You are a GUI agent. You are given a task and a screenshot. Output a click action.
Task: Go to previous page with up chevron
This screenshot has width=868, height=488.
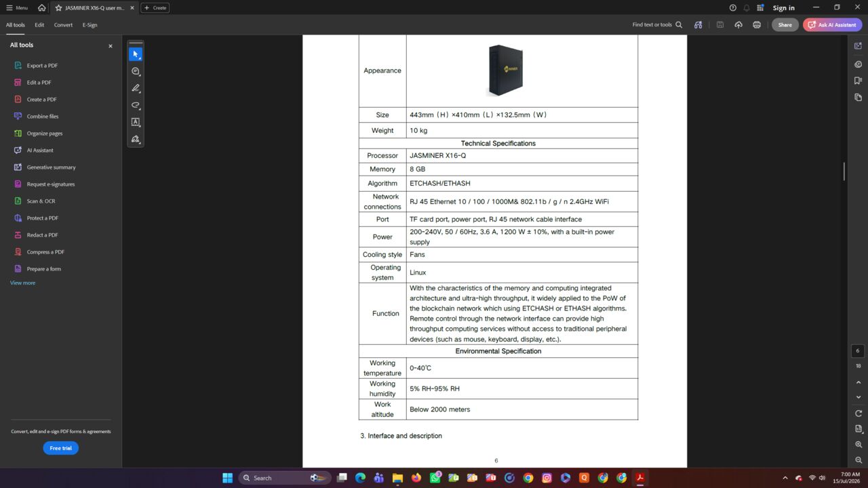point(859,382)
